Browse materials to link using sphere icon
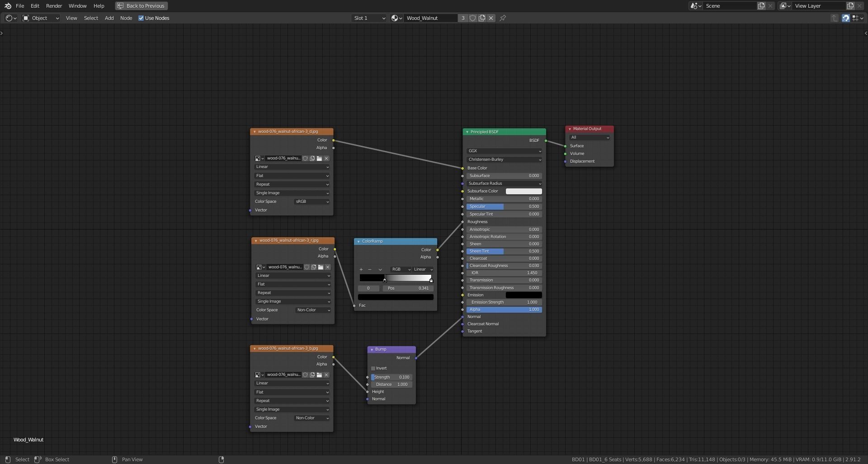This screenshot has width=868, height=464. (396, 18)
